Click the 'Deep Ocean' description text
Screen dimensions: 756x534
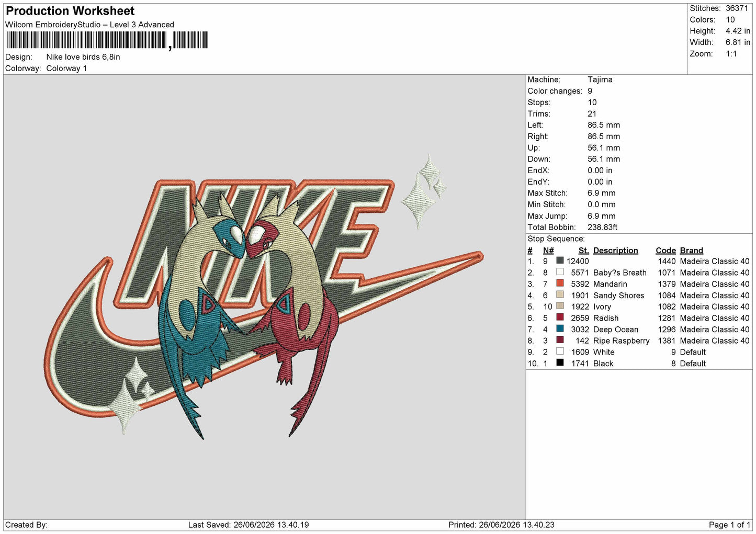tap(616, 330)
